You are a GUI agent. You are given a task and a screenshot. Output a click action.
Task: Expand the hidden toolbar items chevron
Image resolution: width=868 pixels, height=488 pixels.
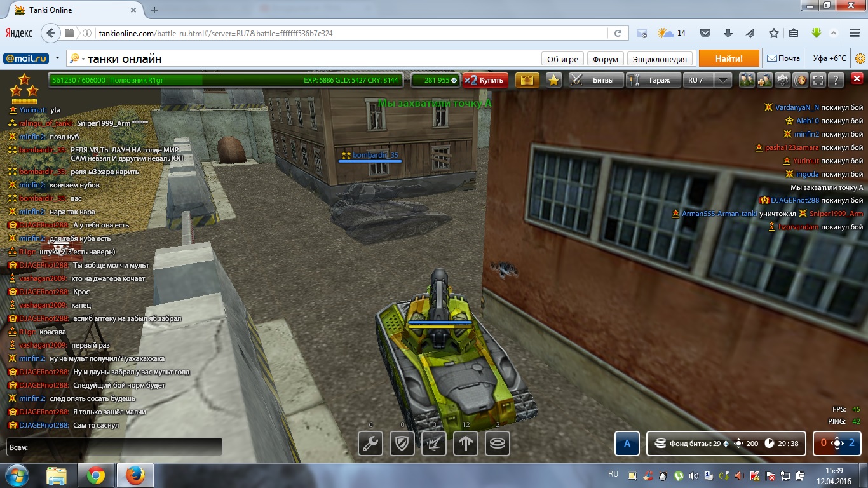[x=833, y=33]
